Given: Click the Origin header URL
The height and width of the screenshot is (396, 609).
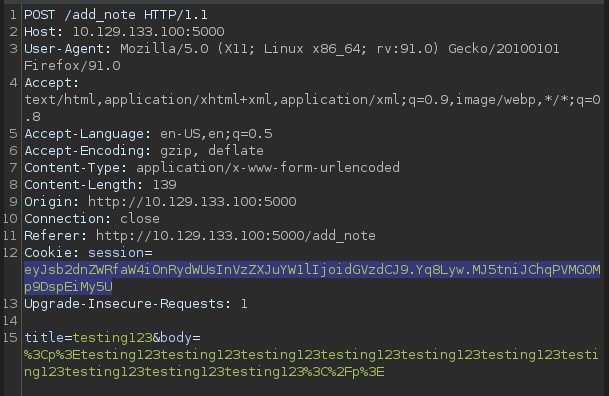Looking at the screenshot, I should [192, 202].
